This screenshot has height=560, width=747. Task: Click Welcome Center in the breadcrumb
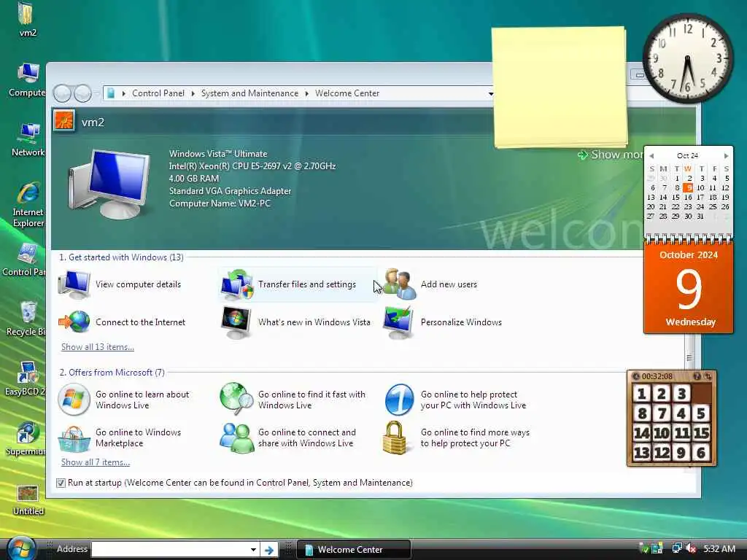point(347,93)
